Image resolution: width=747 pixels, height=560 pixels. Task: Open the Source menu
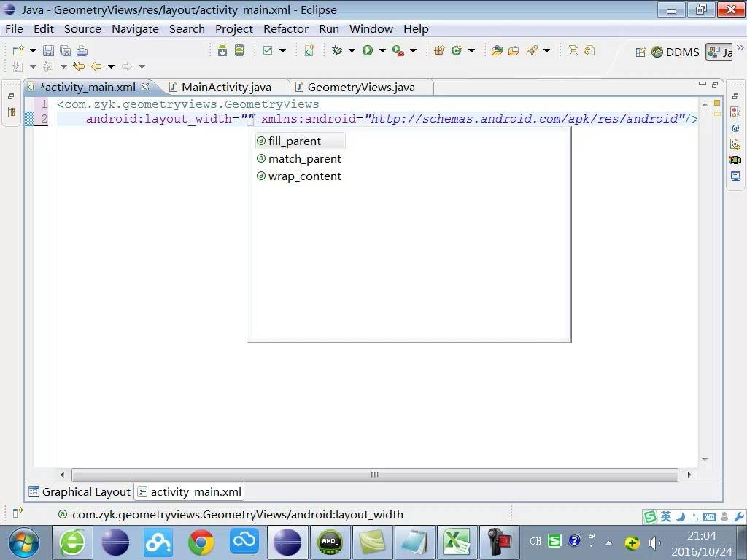pyautogui.click(x=82, y=29)
